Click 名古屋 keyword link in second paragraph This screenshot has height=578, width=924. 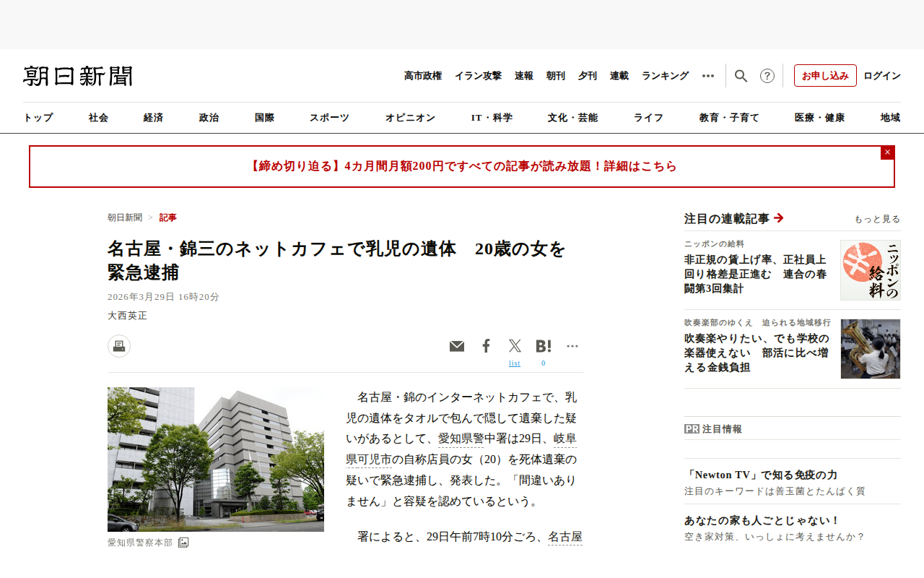(565, 537)
